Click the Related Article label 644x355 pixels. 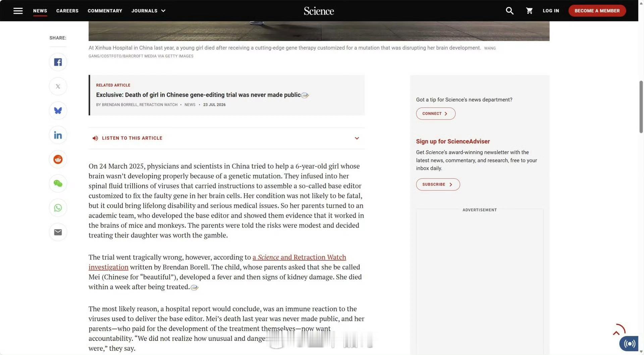click(113, 85)
